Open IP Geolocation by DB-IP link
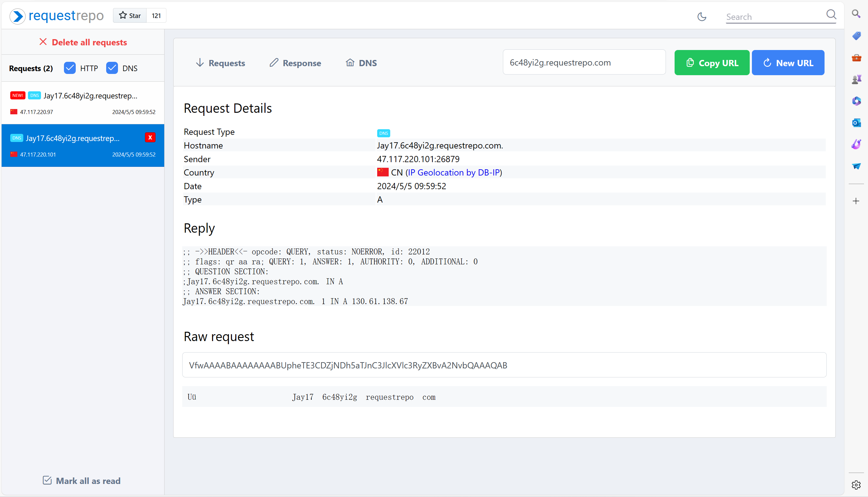This screenshot has height=497, width=868. pyautogui.click(x=454, y=172)
